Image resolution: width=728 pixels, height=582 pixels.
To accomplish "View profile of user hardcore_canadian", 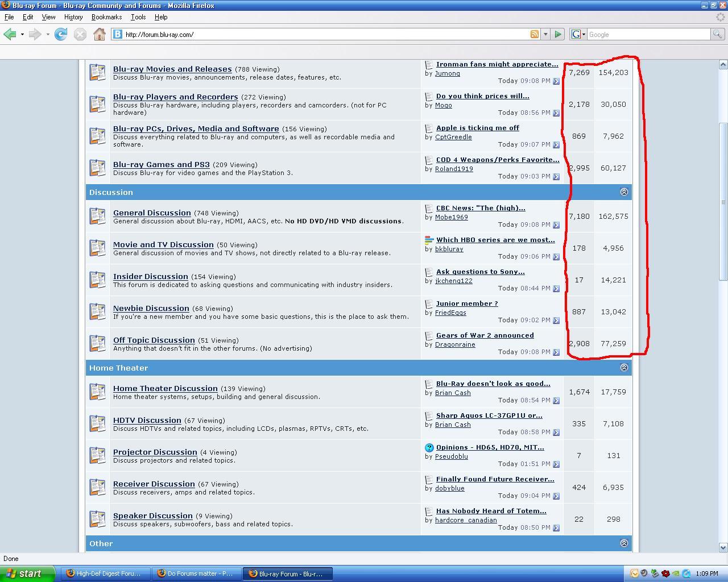I will (x=466, y=520).
